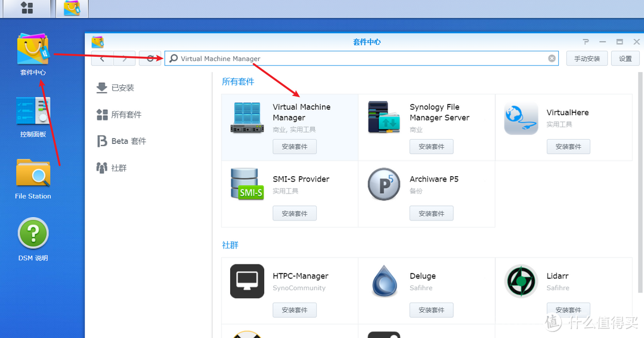Viewport: 644px width, 338px height.
Task: Select Beta 套件 in the sidebar
Action: (x=121, y=141)
